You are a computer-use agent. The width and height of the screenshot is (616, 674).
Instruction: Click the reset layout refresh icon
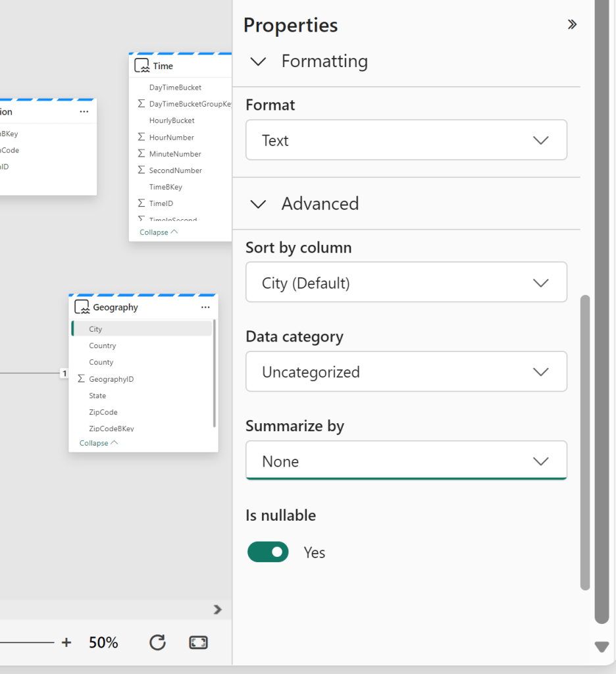(x=157, y=642)
